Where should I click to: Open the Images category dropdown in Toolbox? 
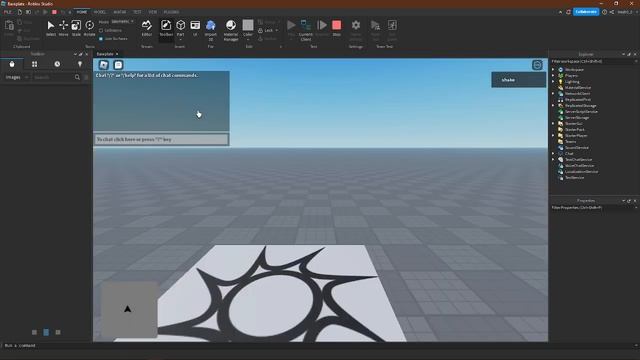[x=16, y=77]
